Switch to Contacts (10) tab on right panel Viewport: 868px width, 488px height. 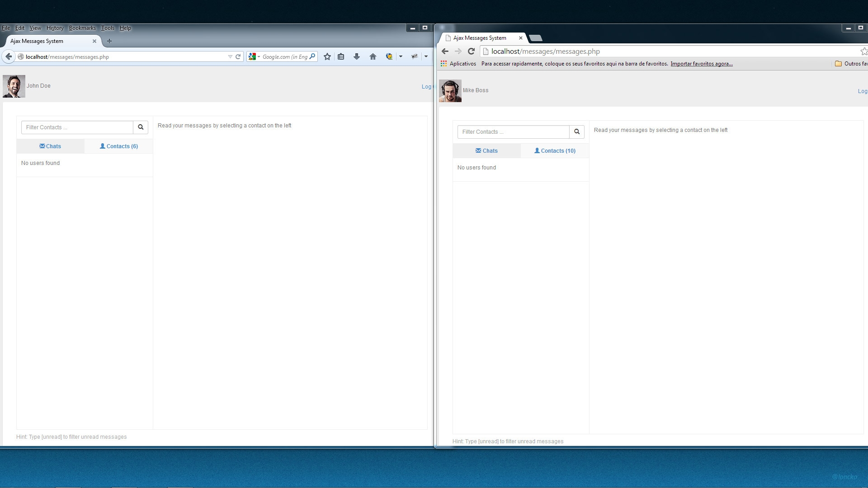(x=555, y=150)
